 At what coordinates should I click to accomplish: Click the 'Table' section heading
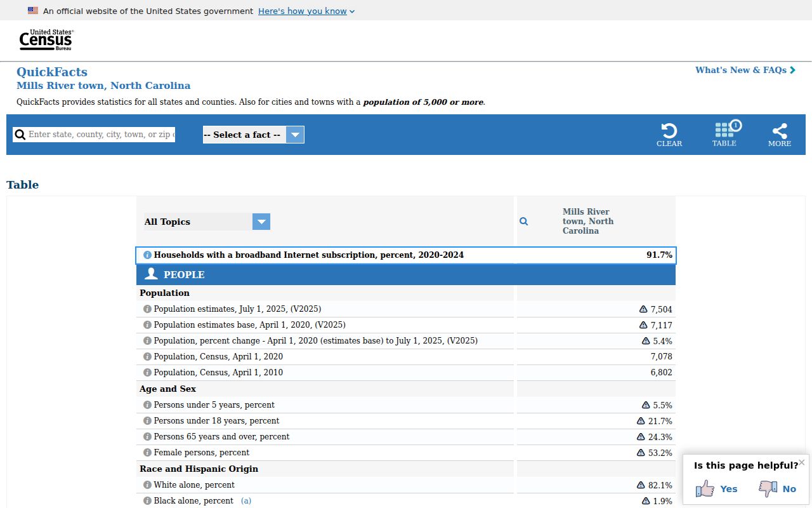[23, 185]
